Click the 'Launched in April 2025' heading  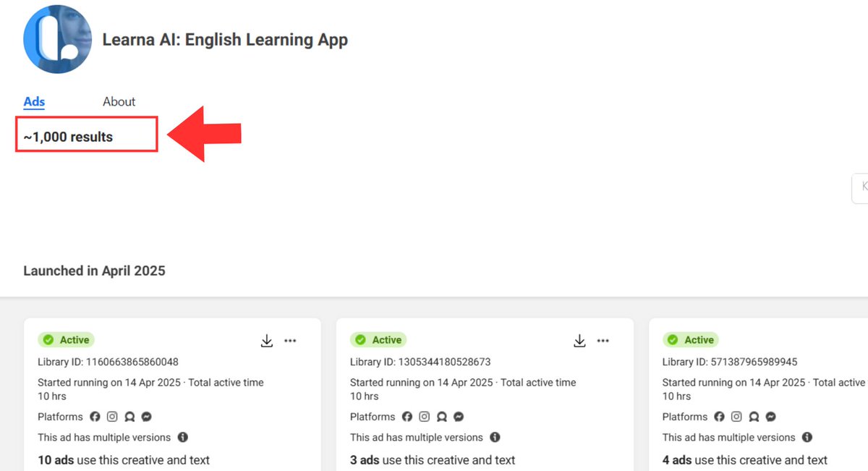point(94,271)
